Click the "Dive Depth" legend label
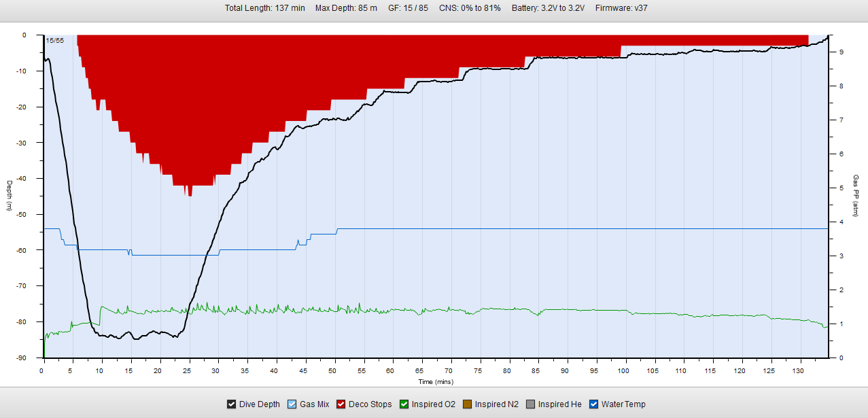The image size is (868, 418). (259, 404)
